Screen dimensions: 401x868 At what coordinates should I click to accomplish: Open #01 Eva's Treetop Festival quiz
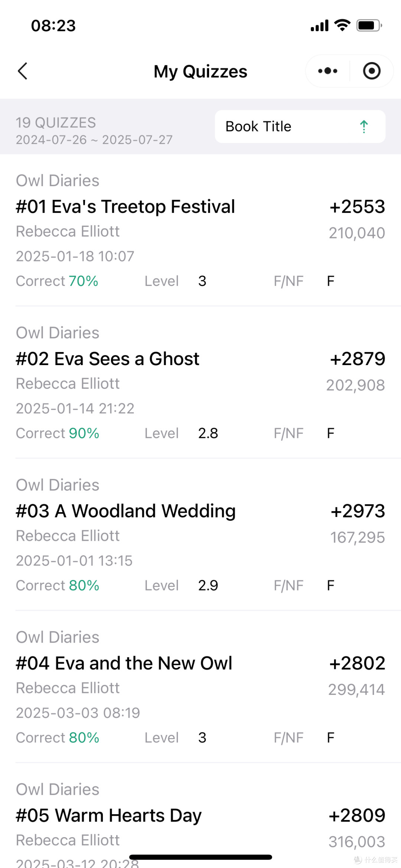[200, 230]
